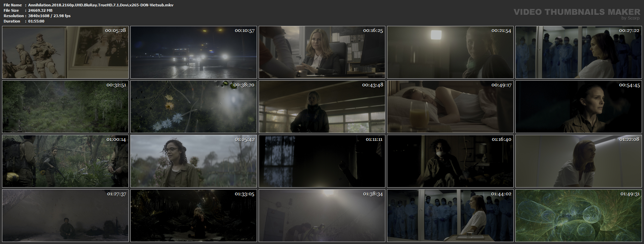Select the thumbnail at 00:54:45
This screenshot has height=244, width=644.
578,107
